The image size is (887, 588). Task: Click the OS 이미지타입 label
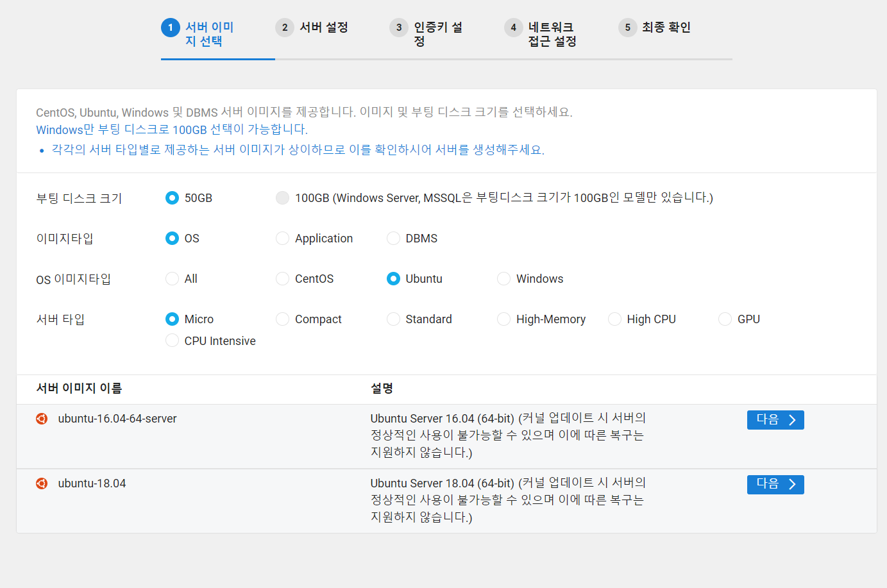pyautogui.click(x=73, y=279)
